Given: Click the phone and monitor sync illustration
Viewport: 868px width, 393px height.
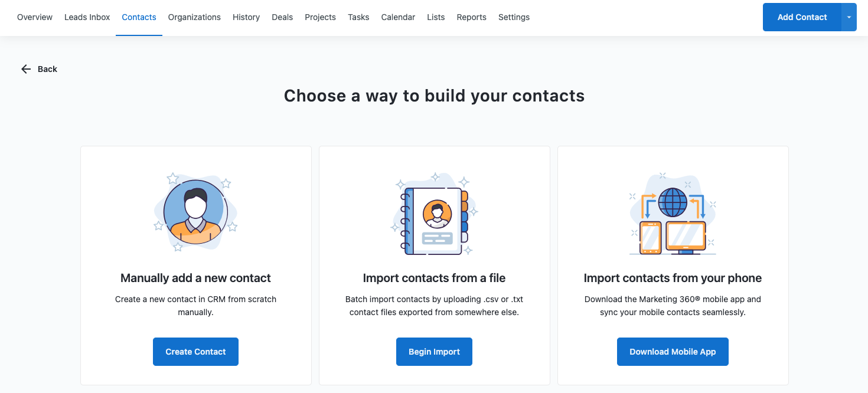Looking at the screenshot, I should click(673, 214).
